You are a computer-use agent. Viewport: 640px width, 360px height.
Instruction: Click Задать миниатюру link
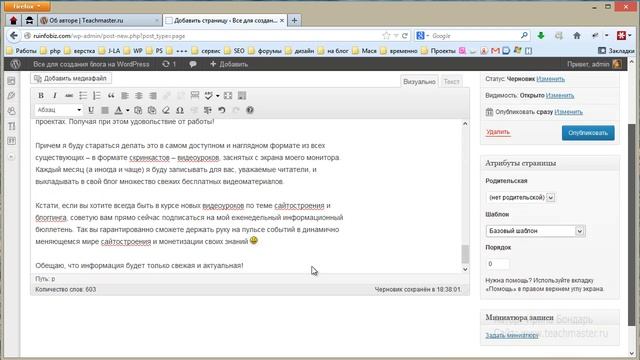pyautogui.click(x=512, y=335)
